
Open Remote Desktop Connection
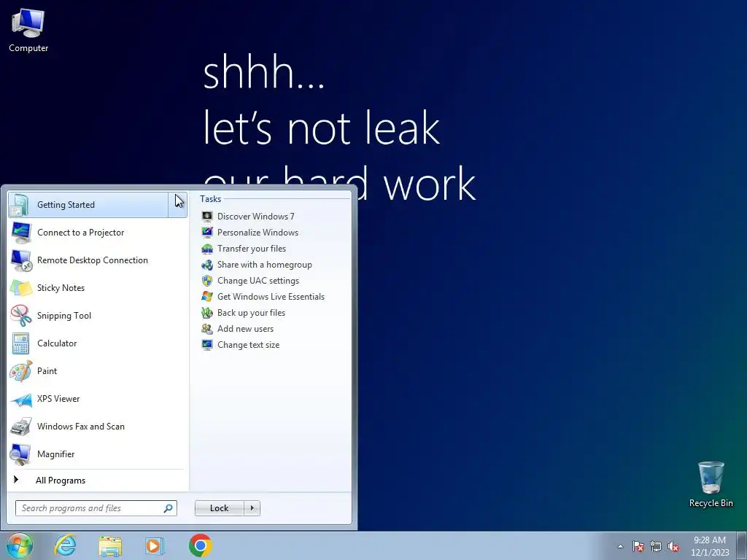pyautogui.click(x=98, y=260)
